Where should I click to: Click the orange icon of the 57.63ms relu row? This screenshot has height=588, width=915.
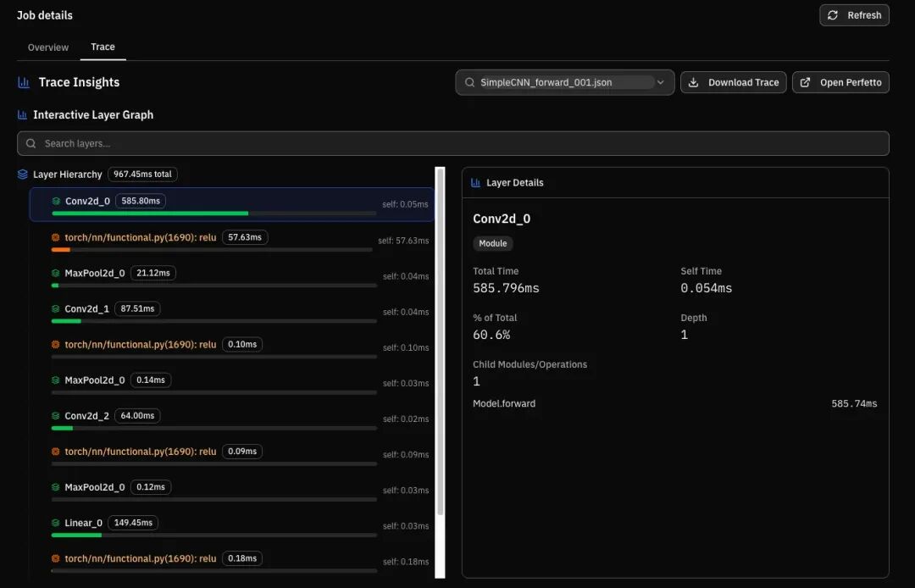(55, 237)
